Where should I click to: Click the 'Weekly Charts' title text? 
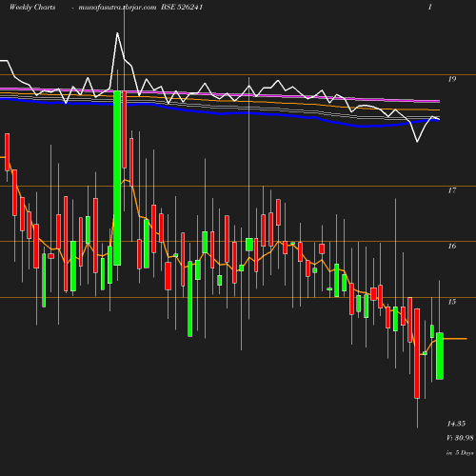click(32, 8)
